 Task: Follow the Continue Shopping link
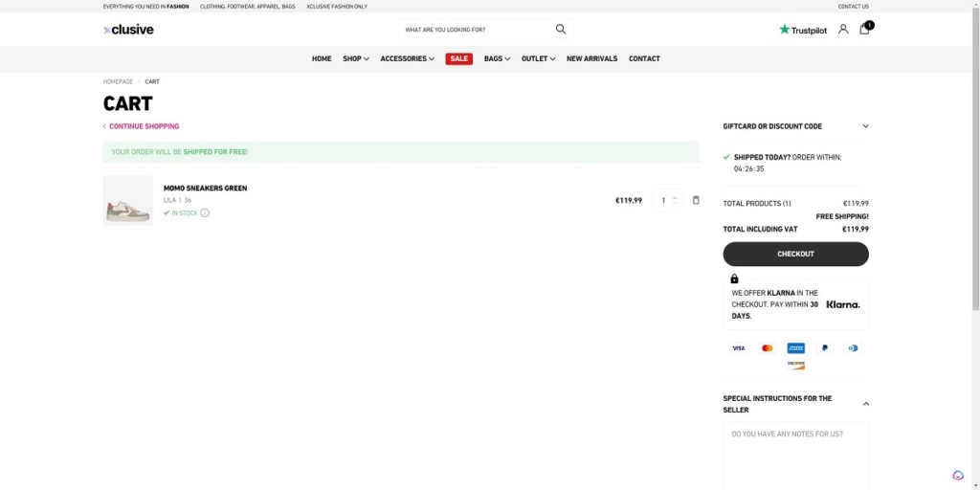144,126
